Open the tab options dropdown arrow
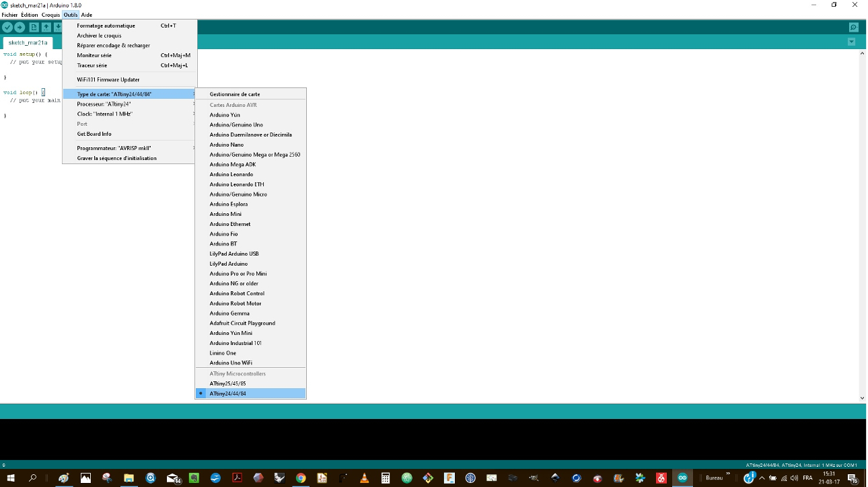 pos(851,42)
